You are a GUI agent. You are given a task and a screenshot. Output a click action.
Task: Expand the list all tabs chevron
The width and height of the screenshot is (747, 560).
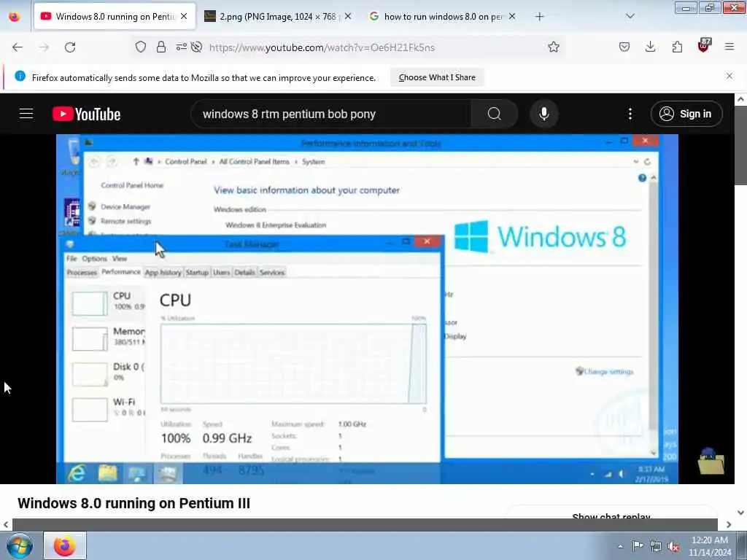pyautogui.click(x=630, y=16)
